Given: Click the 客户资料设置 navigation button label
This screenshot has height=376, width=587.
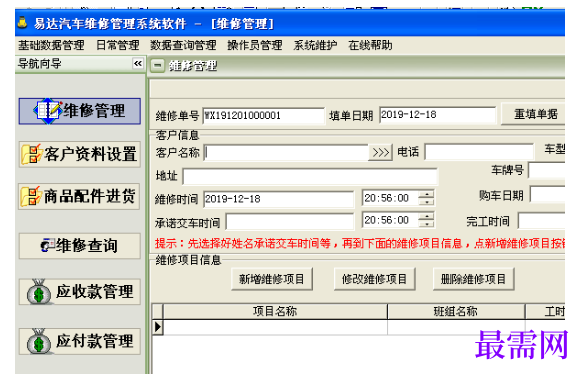Looking at the screenshot, I should click(90, 154).
